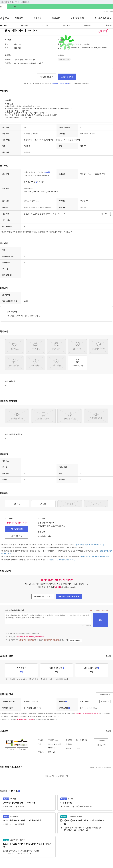The height and width of the screenshot is (868, 113).
Task: Click the 열람제한 button
Action: pos(23,749)
